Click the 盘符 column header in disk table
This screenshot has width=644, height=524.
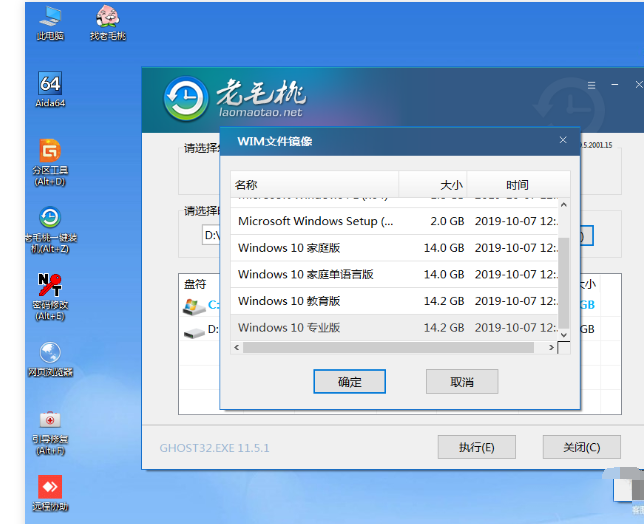[195, 284]
